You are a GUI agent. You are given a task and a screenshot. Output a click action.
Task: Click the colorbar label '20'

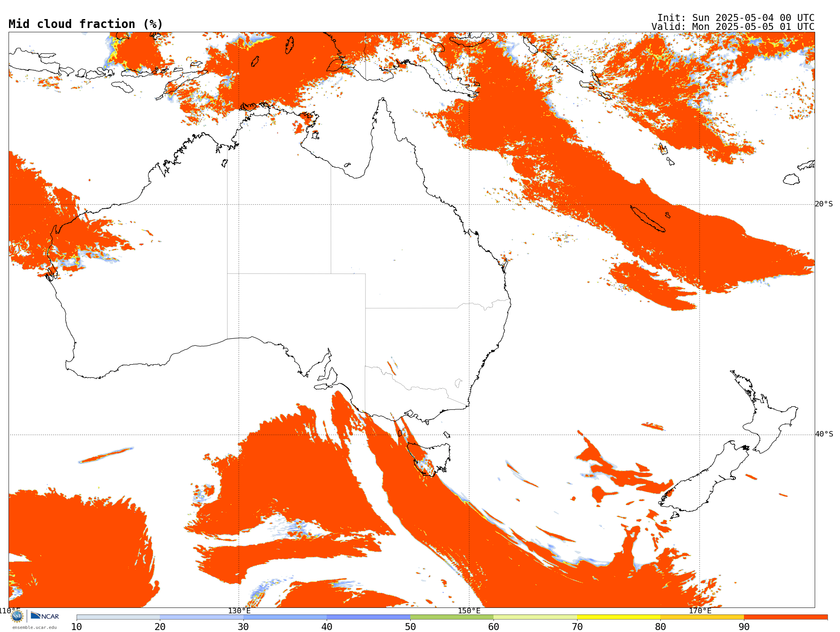point(160,627)
